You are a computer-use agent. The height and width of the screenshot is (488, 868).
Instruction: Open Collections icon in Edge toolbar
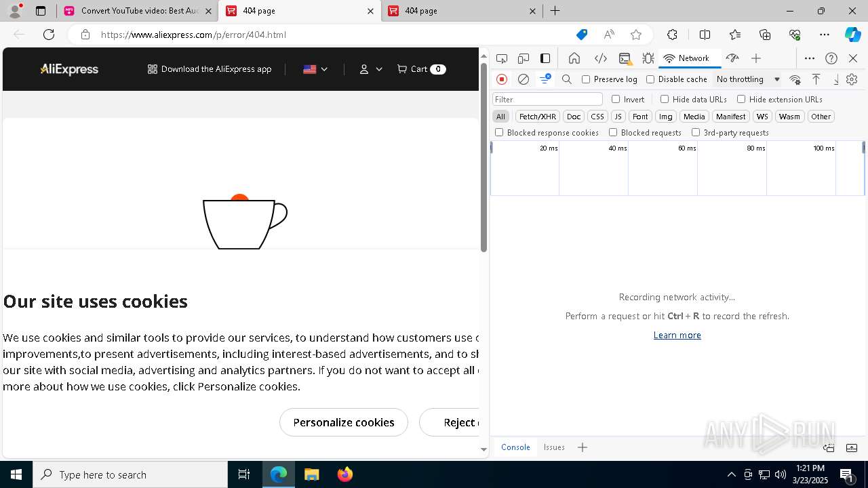point(765,35)
